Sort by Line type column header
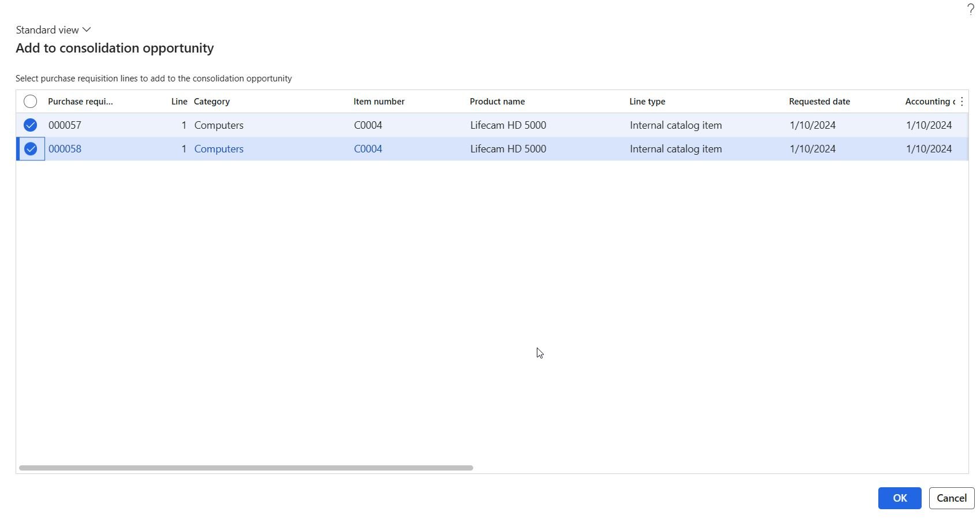Screen dimensions: 980x519 647,102
